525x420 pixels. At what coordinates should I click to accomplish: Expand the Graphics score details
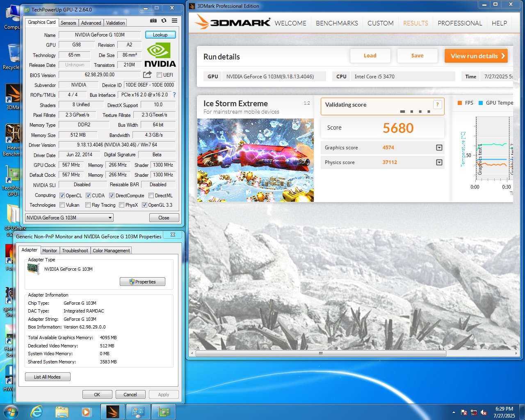pyautogui.click(x=439, y=148)
